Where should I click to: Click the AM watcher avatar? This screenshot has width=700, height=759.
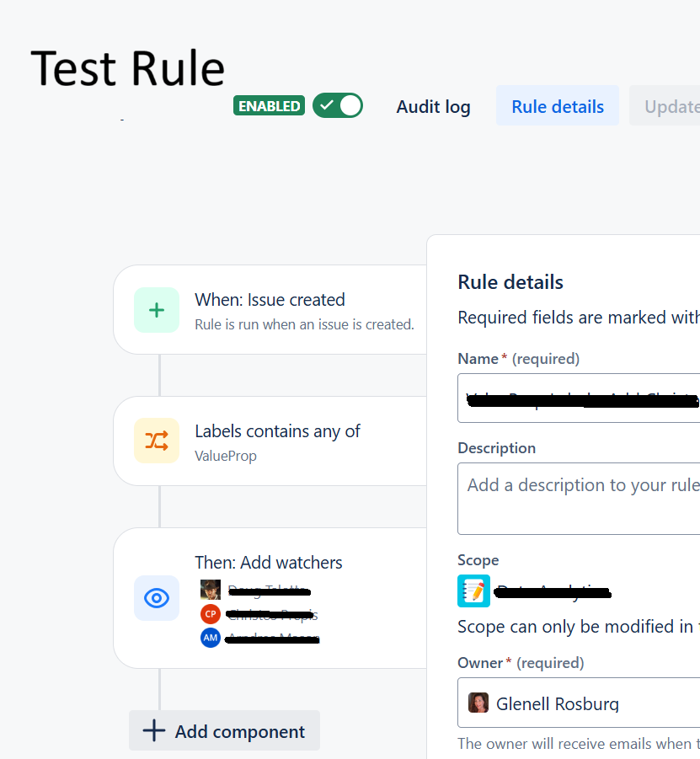[x=210, y=638]
